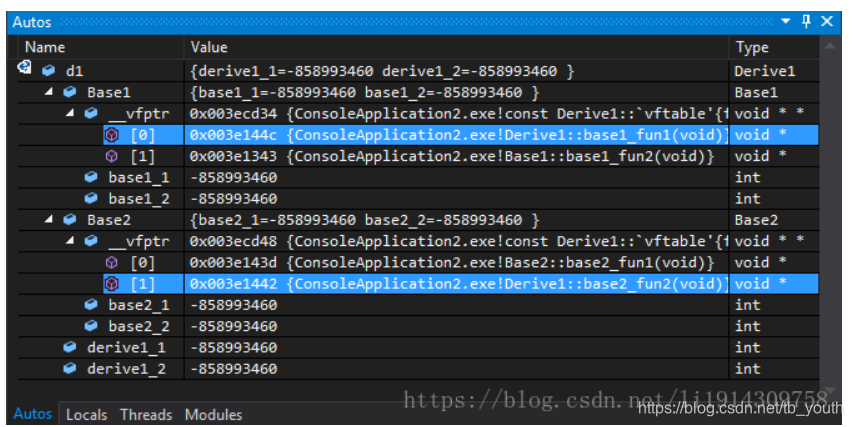Screen dimensions: 853x427
Task: Select the base1_1 row
Action: click(139, 178)
